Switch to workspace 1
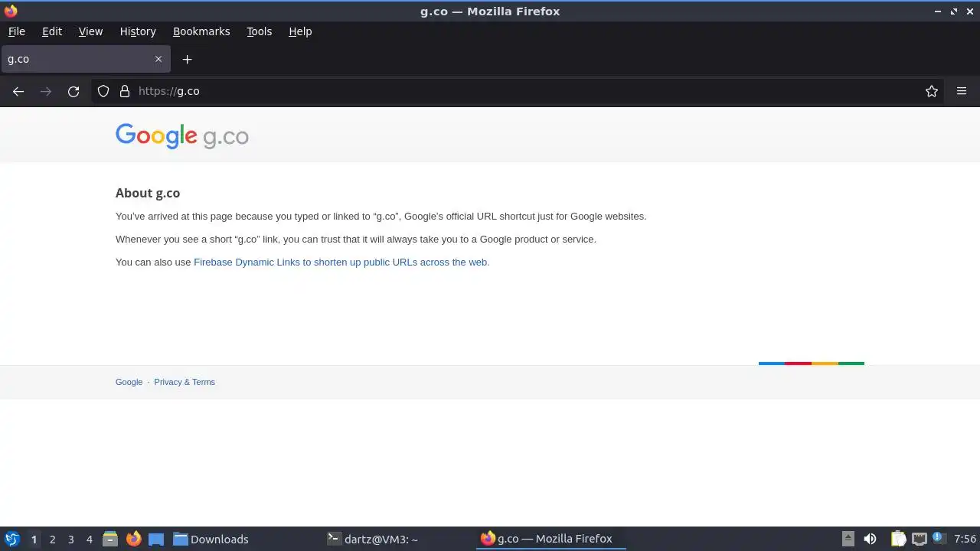 [x=34, y=540]
